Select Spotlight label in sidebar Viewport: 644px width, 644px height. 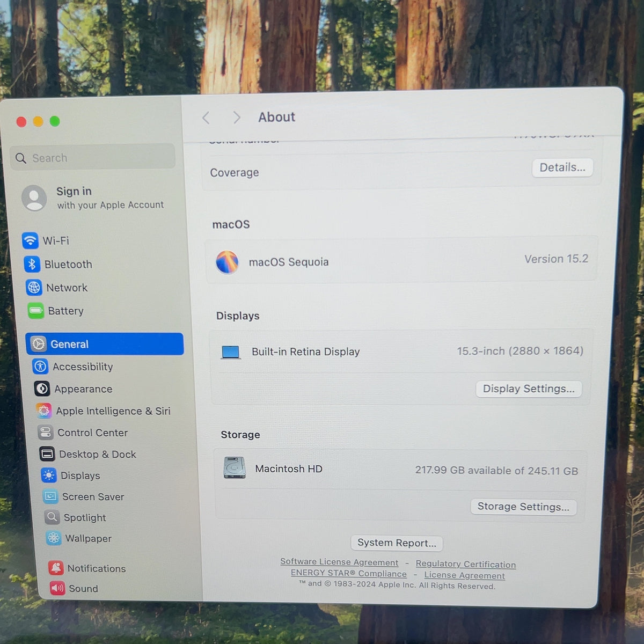coord(85,517)
